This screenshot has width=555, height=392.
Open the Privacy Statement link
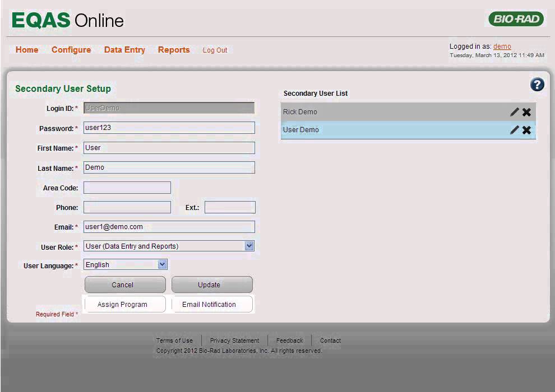[x=235, y=340]
